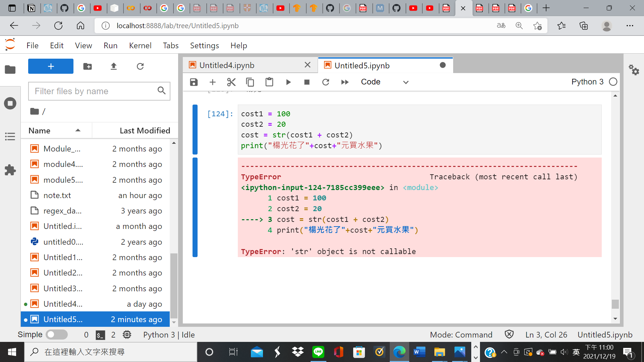The image size is (644, 362).
Task: Open the file browser sidebar
Action: 10,69
